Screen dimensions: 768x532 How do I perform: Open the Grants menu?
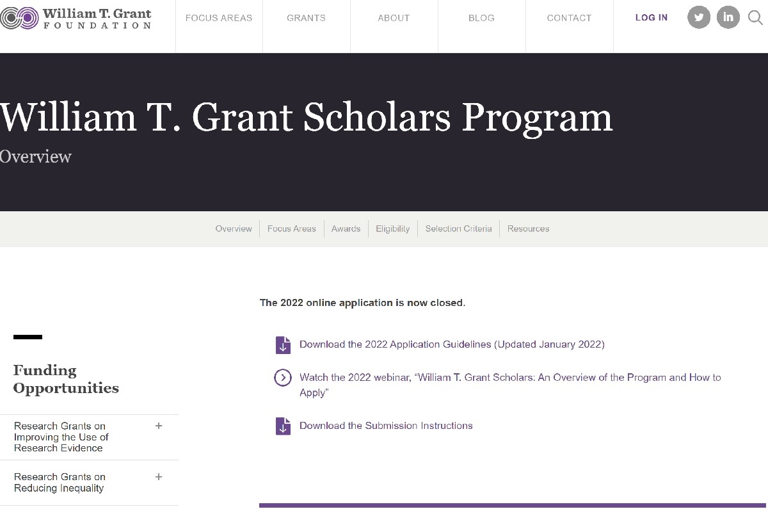click(x=306, y=18)
